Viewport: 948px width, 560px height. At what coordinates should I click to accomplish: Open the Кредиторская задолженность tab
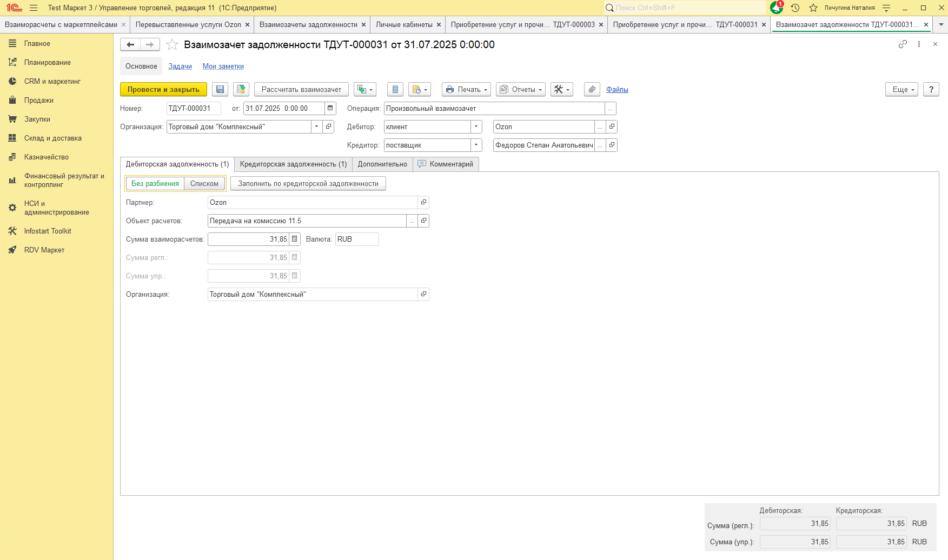pos(293,164)
